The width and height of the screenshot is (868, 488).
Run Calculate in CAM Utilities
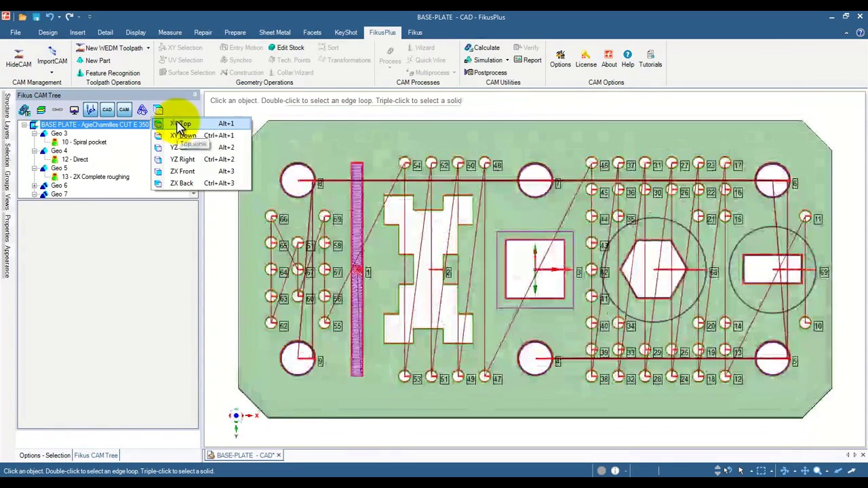tap(482, 47)
